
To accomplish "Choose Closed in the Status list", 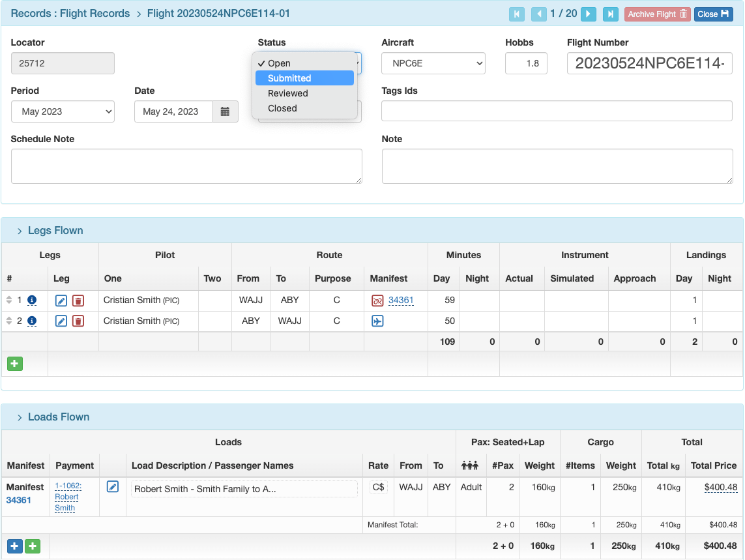I will point(282,108).
